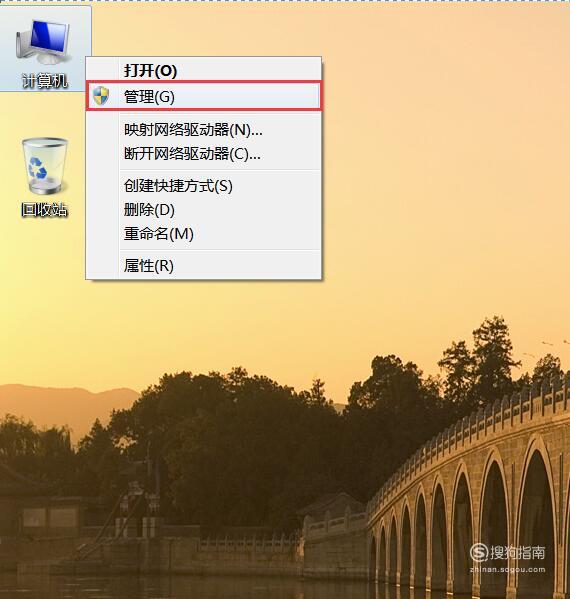The height and width of the screenshot is (599, 570).
Task: Click the 计算机 label under the icon
Action: click(45, 81)
